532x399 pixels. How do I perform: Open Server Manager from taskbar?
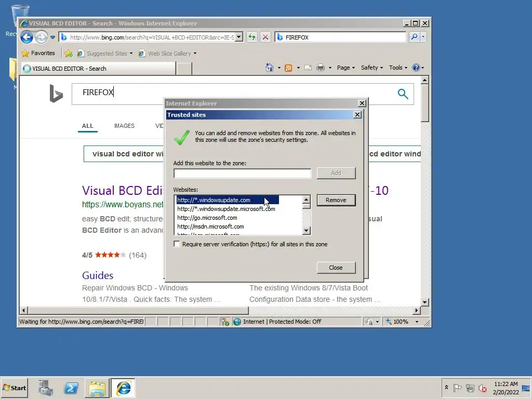pyautogui.click(x=46, y=388)
